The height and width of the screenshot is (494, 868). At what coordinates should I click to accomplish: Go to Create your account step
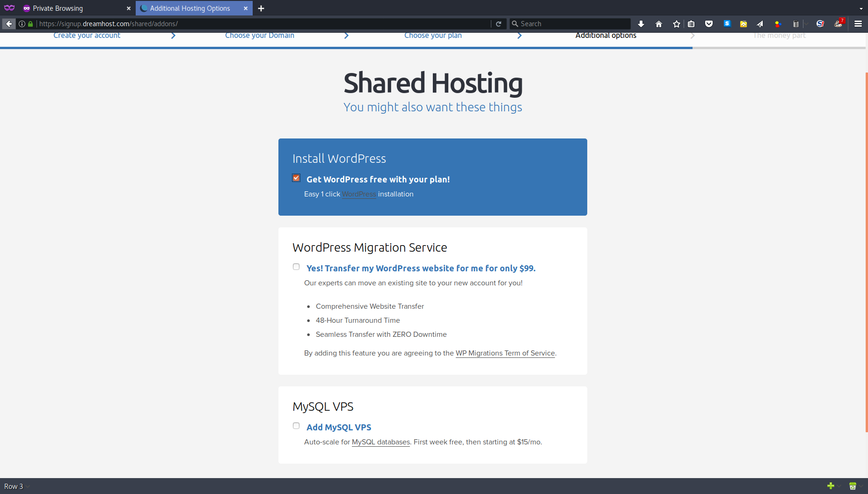(87, 36)
